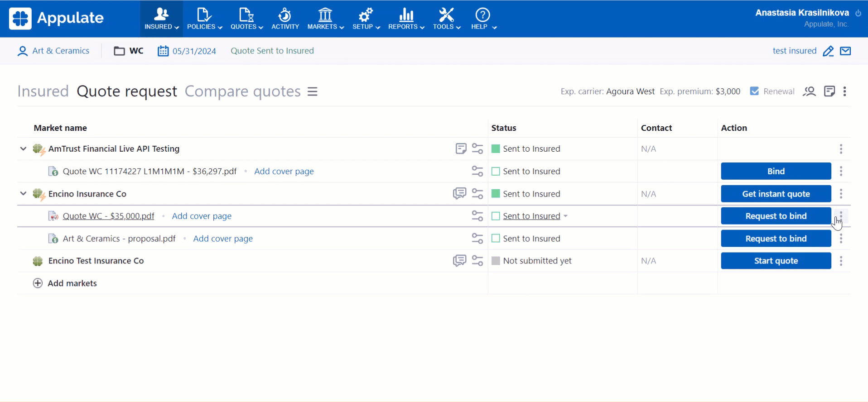Toggle the Renewal checkbox

click(x=754, y=91)
